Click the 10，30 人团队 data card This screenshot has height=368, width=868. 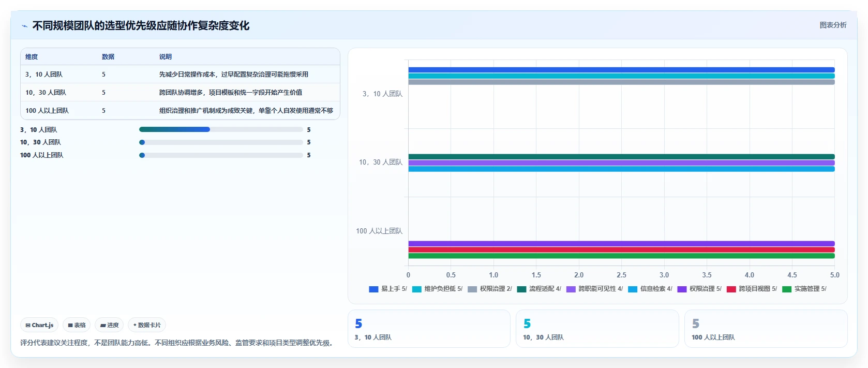(597, 329)
